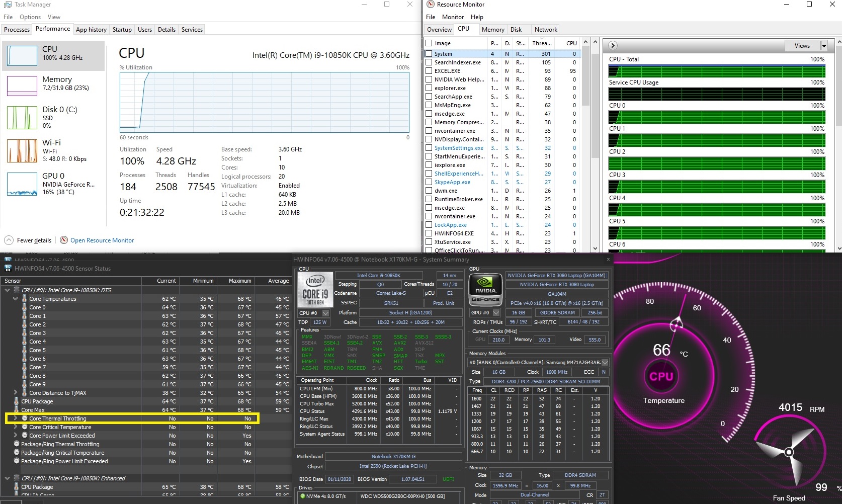Check the EXCEL.EXE process checkbox
This screenshot has height=504, width=842.
point(429,71)
